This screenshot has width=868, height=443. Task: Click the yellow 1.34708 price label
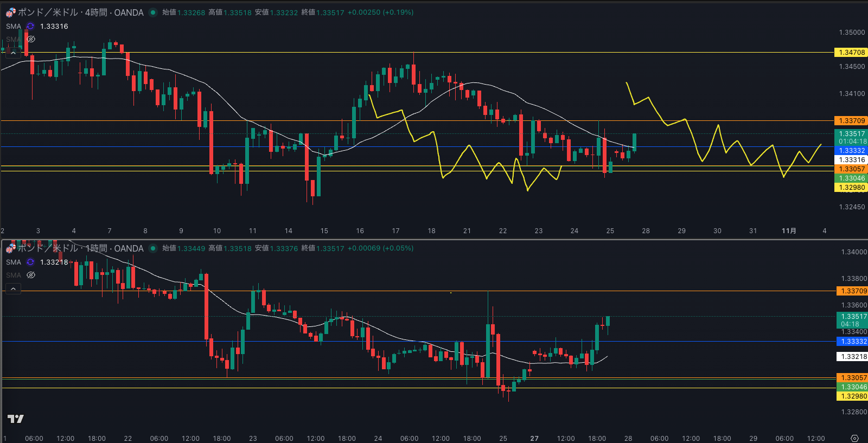(x=851, y=53)
